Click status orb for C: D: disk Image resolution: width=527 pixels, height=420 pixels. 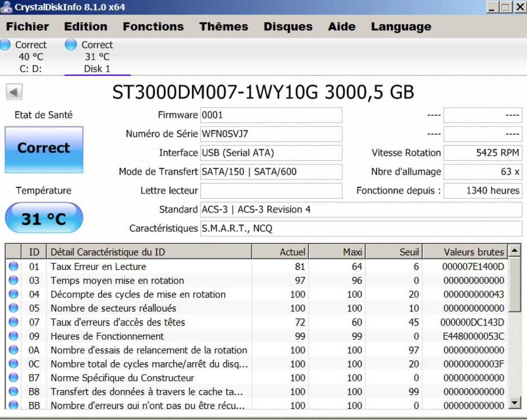(5, 44)
